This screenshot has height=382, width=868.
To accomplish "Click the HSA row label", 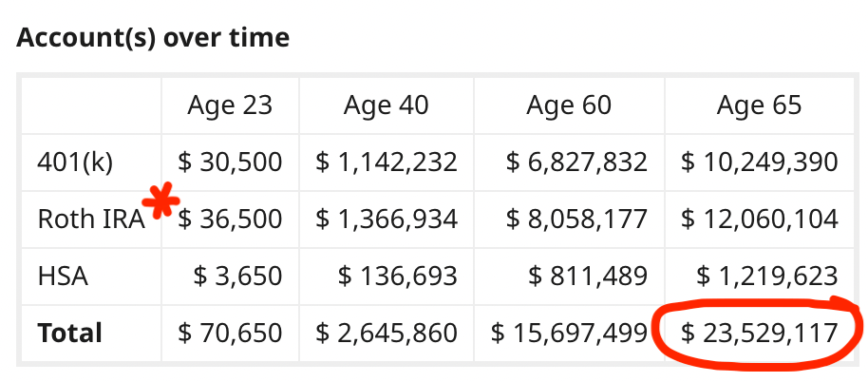I will coord(62,277).
